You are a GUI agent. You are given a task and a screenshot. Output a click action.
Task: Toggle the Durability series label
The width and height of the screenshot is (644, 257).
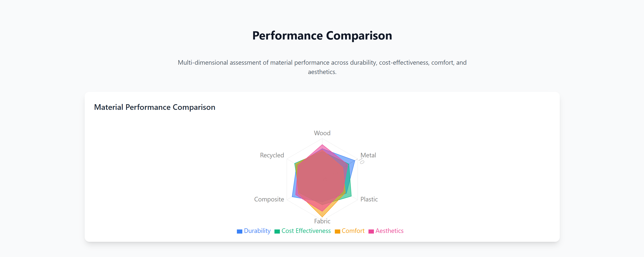(257, 231)
